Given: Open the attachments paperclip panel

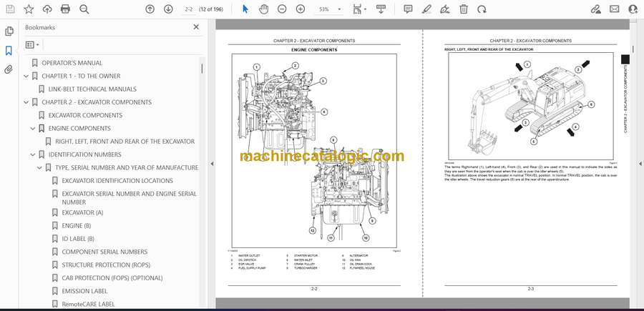Looking at the screenshot, I should click(x=9, y=69).
